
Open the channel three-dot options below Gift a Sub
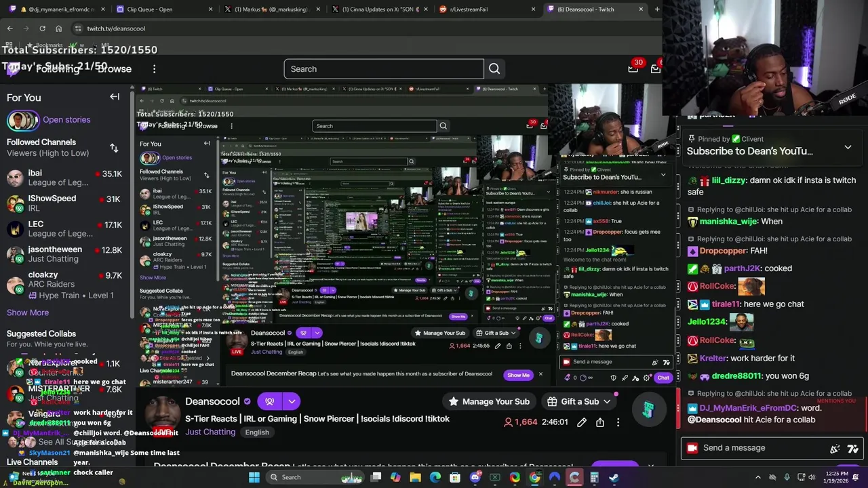[618, 422]
